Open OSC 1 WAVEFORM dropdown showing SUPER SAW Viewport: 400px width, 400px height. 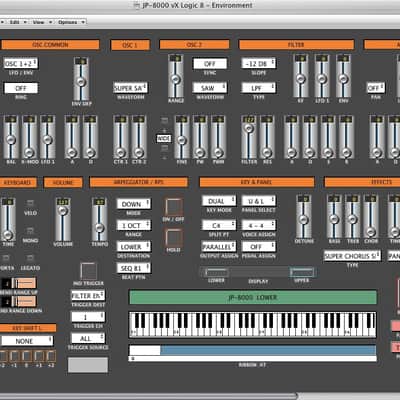click(x=130, y=88)
